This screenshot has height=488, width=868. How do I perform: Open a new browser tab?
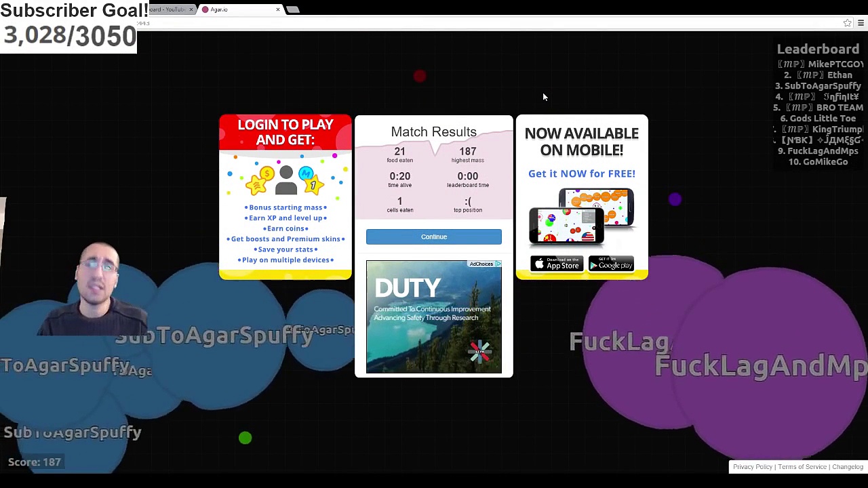click(293, 9)
